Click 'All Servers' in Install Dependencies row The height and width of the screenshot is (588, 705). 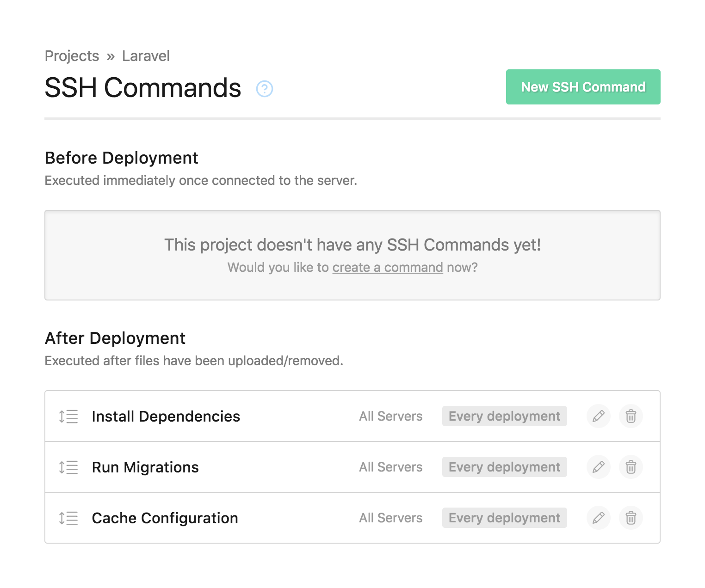[391, 416]
